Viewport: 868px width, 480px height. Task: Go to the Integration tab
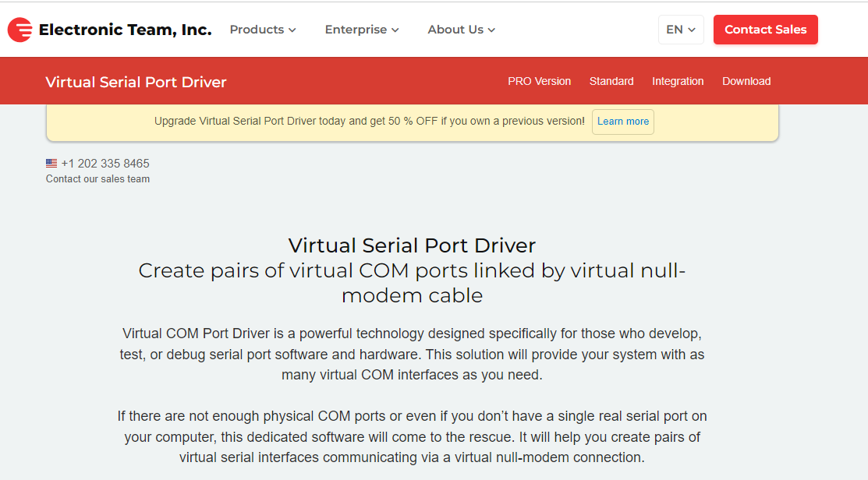pos(678,81)
